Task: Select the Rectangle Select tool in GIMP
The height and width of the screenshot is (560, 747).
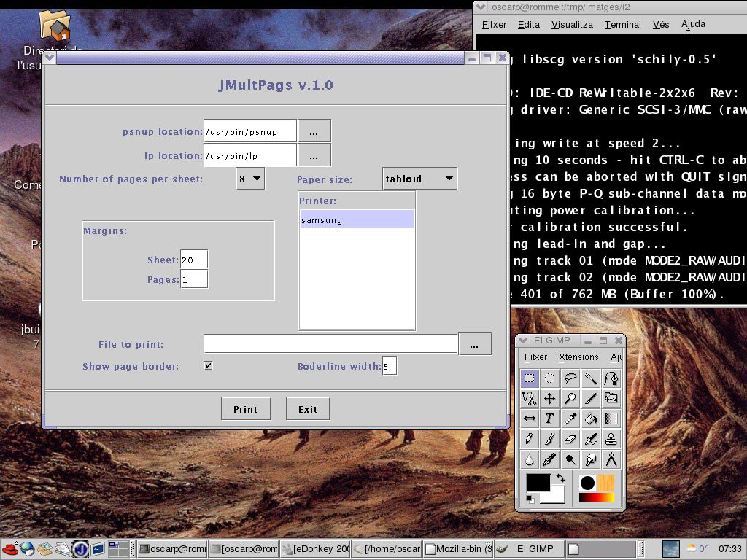Action: [530, 378]
